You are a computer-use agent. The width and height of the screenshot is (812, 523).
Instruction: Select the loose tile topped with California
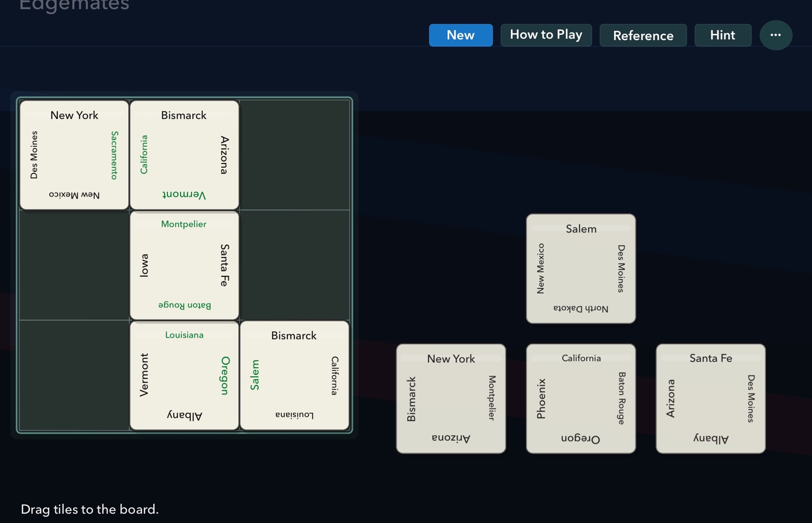click(581, 399)
